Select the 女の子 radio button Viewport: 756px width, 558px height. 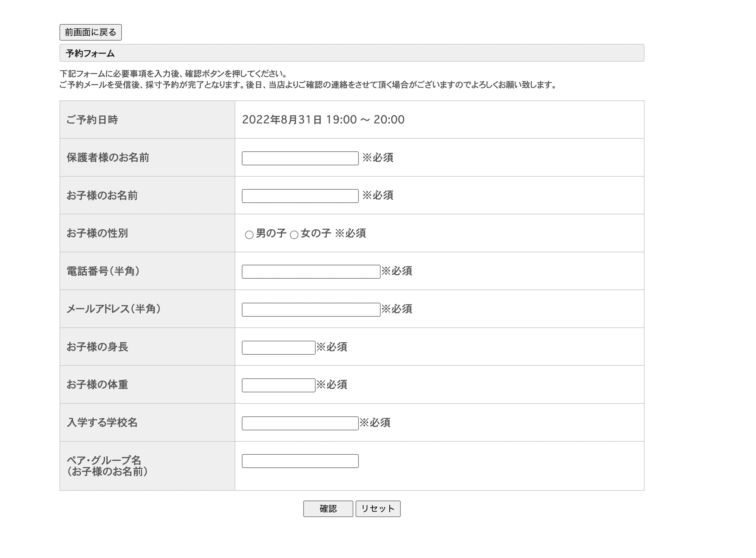point(294,235)
